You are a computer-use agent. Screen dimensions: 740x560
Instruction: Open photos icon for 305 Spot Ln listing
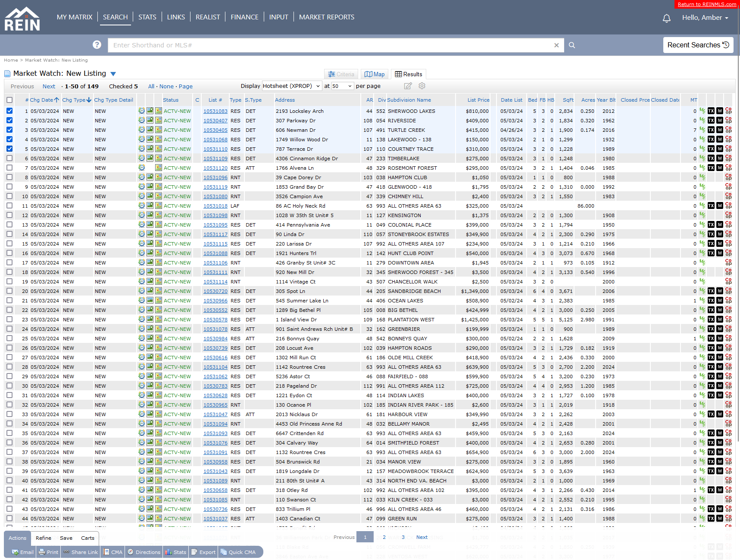tap(150, 291)
